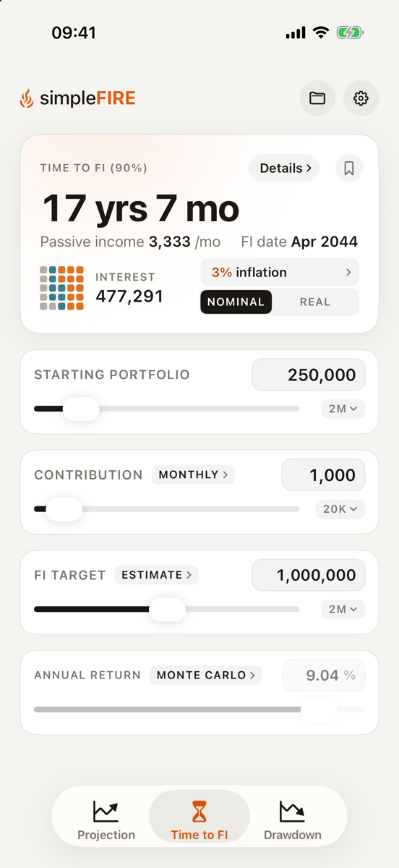This screenshot has height=868, width=399.
Task: Tap the bookmark icon on the FI card
Action: [x=349, y=168]
